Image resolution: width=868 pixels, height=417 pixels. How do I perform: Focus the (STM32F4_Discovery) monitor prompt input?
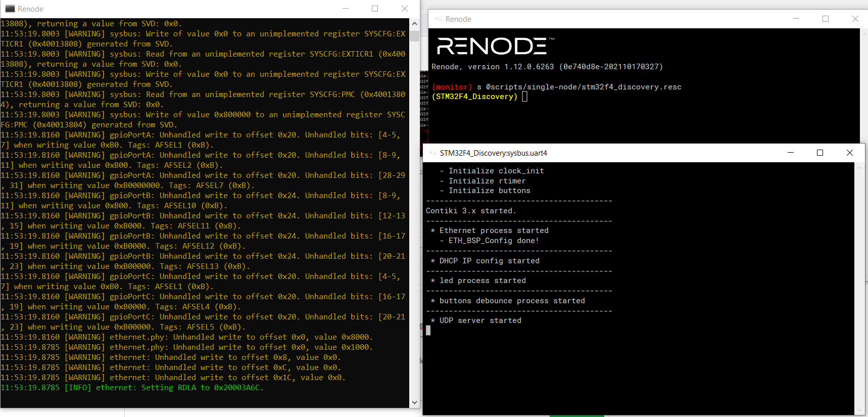coord(524,97)
